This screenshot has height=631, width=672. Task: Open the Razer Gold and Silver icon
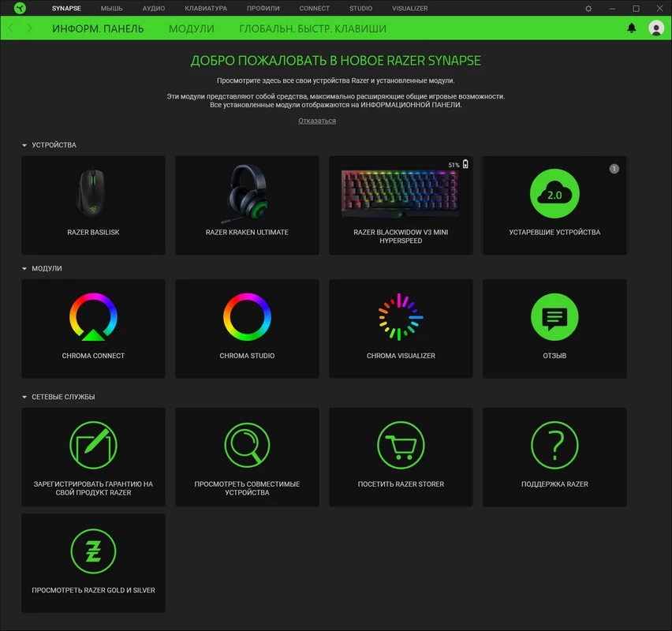93,551
